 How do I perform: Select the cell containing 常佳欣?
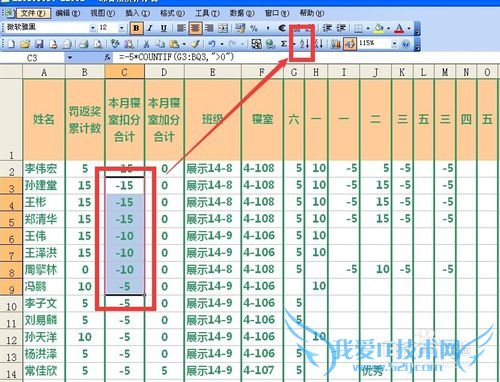point(44,371)
